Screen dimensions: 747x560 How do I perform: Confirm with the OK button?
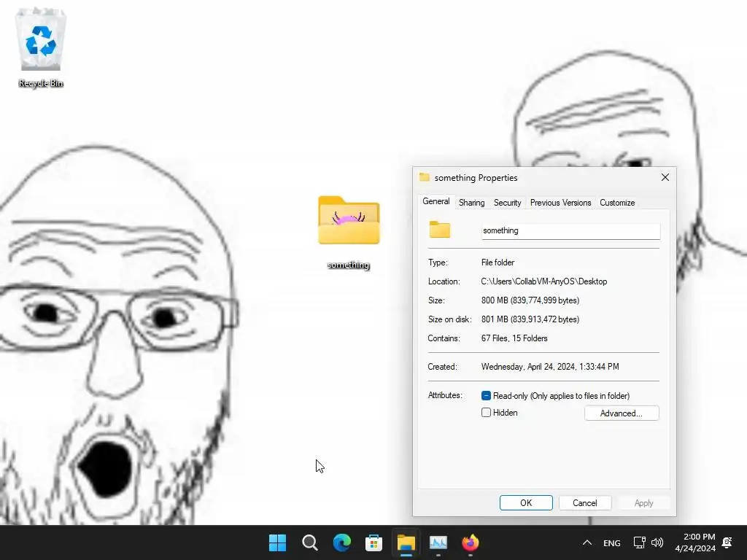(526, 503)
